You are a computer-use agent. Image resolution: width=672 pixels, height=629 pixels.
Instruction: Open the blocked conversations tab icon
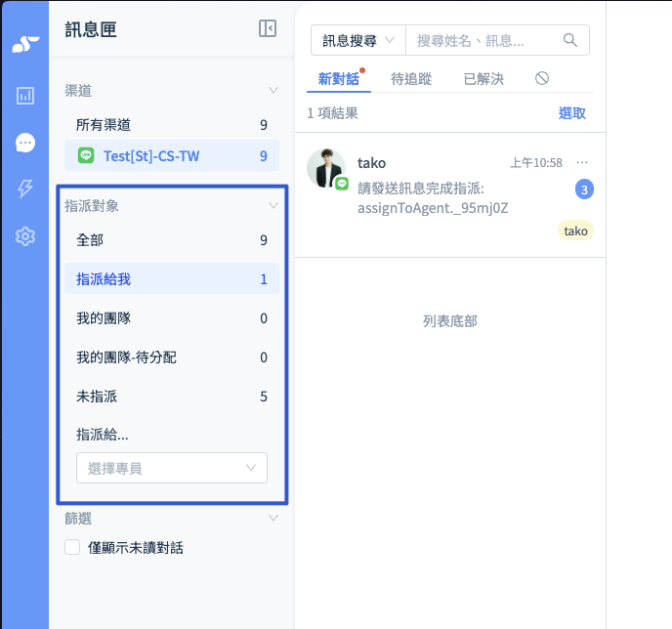click(542, 78)
